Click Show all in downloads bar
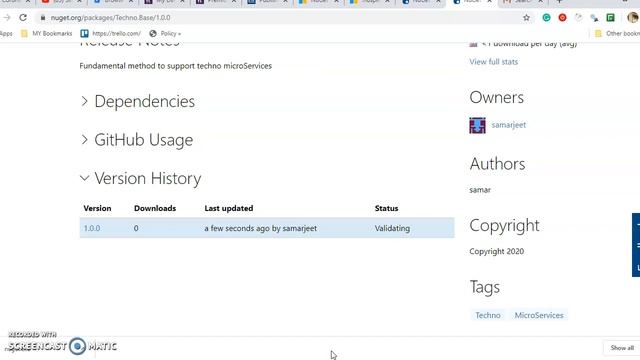 tap(622, 348)
